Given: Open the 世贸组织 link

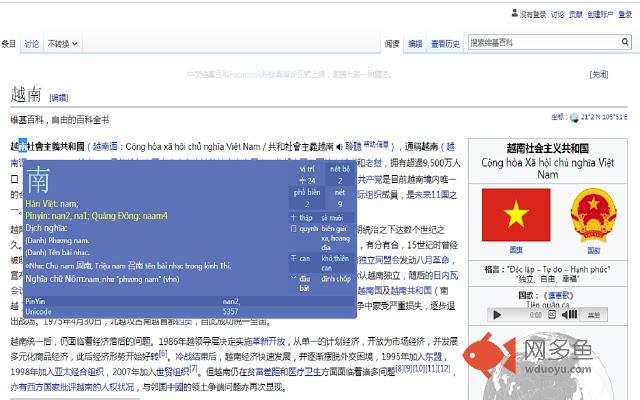Looking at the screenshot, I should 173,372.
